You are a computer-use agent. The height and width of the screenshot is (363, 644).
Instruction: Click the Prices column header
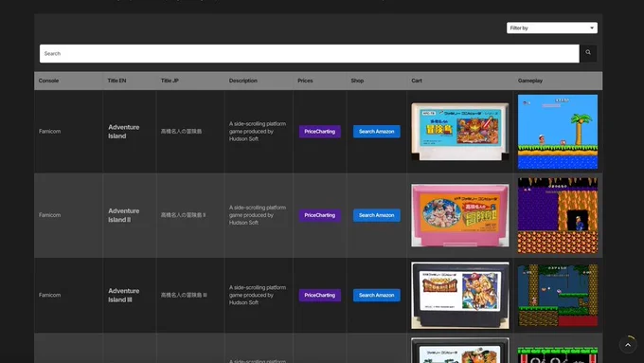pyautogui.click(x=305, y=81)
